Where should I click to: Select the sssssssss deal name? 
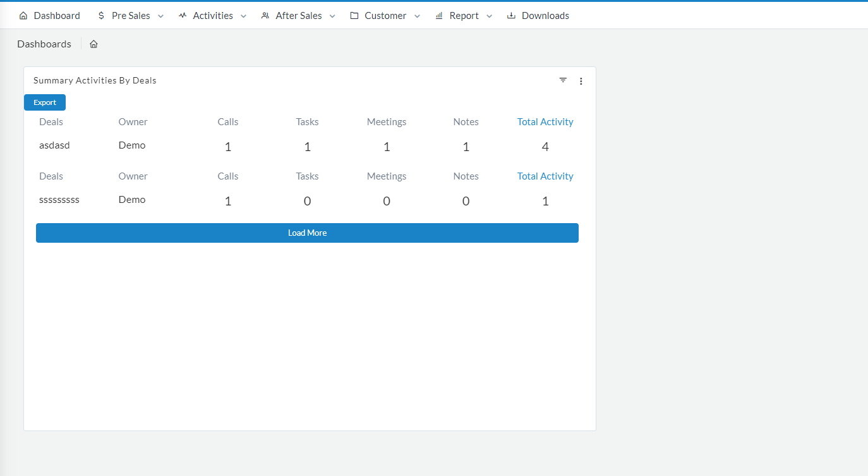59,200
